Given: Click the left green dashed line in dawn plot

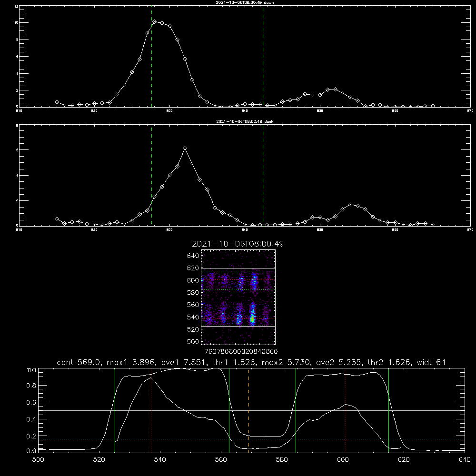Looking at the screenshot, I should tap(151, 57).
